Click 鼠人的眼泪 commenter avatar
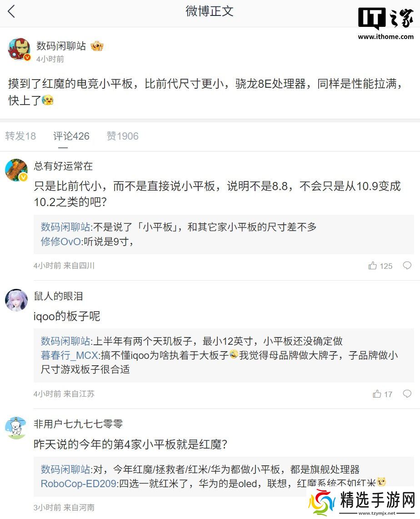Viewport: 420px width, 519px height. click(x=16, y=300)
